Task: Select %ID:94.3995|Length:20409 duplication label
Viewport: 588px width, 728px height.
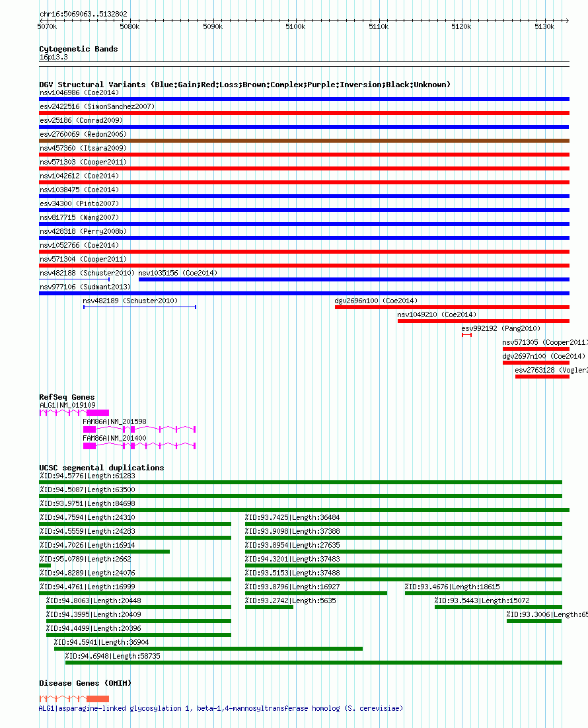Action: click(93, 615)
